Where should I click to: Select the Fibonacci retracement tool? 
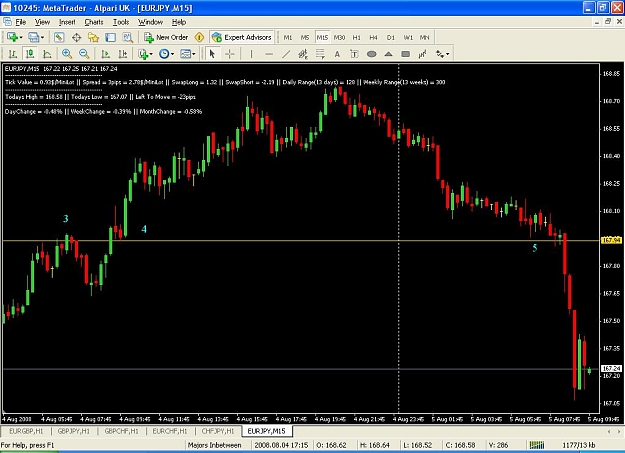click(320, 53)
